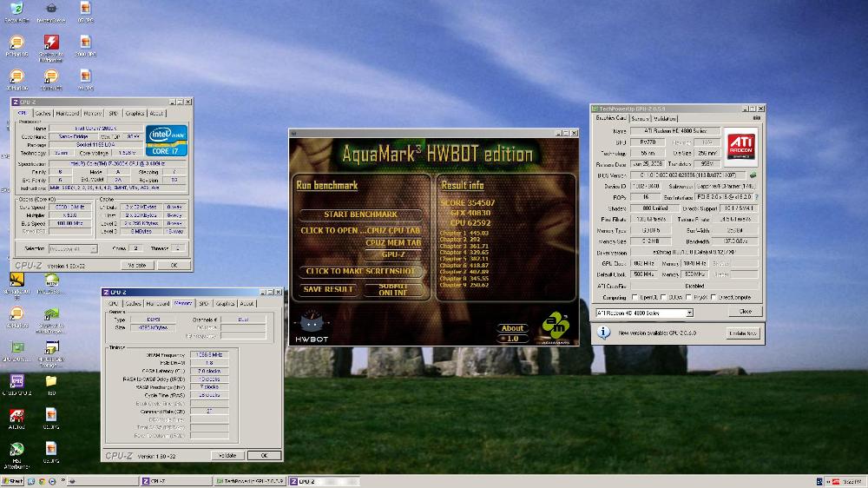Image resolution: width=868 pixels, height=488 pixels.
Task: Switch to Graphics tab in upper CPU-Z window
Action: tap(135, 113)
